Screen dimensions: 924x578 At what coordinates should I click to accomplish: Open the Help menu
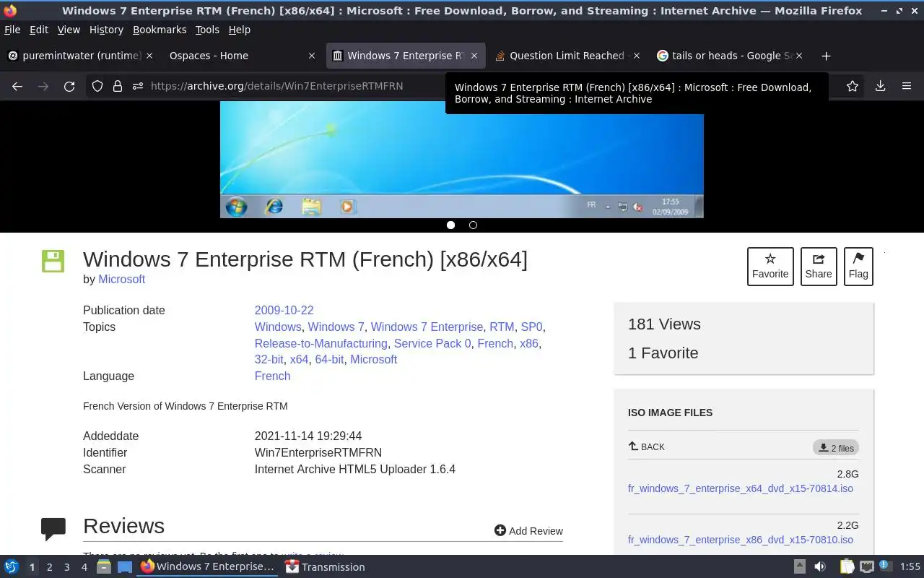[x=240, y=30]
